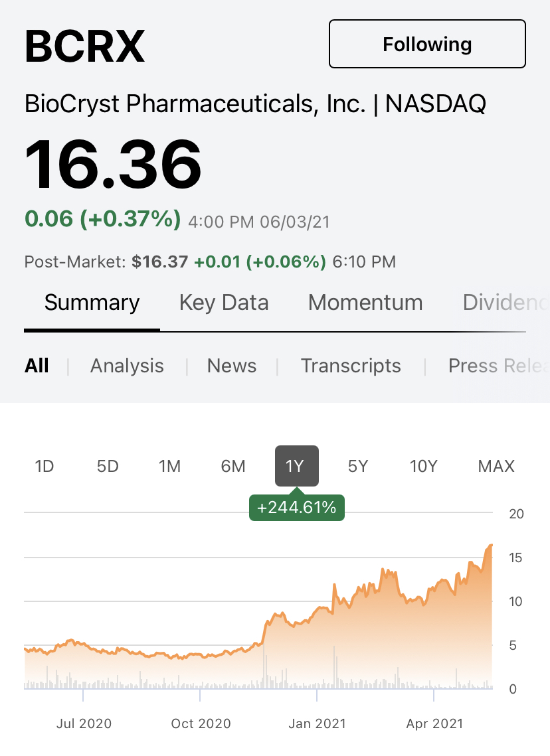Image resolution: width=550 pixels, height=756 pixels.
Task: Show Transcripts filter
Action: coord(351,366)
